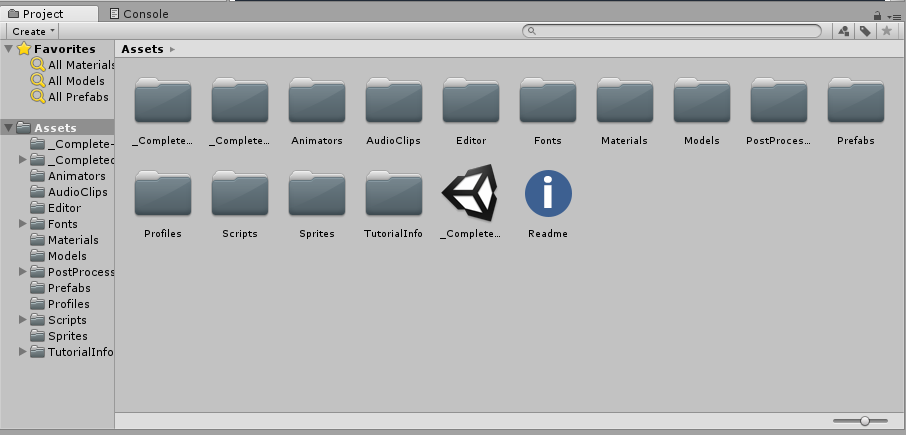Choose the Profiles folder in the asset grid
Viewport: 906px width, 435px height.
163,194
